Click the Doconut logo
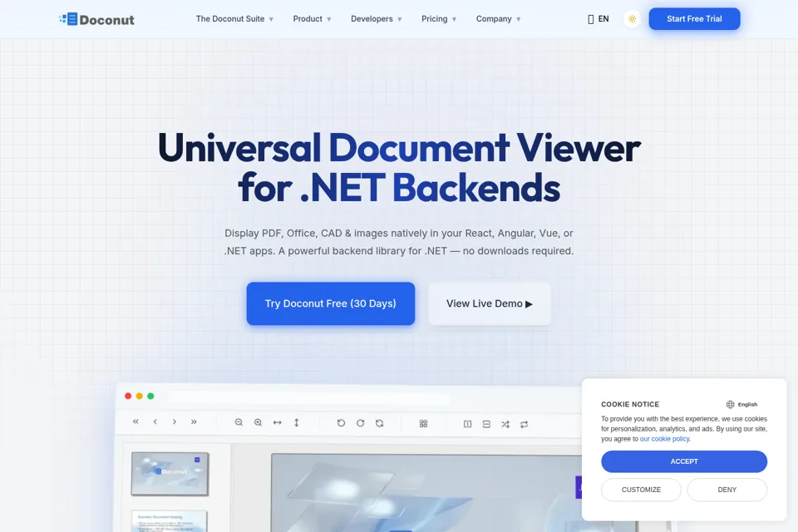The width and height of the screenshot is (798, 532). coord(96,19)
